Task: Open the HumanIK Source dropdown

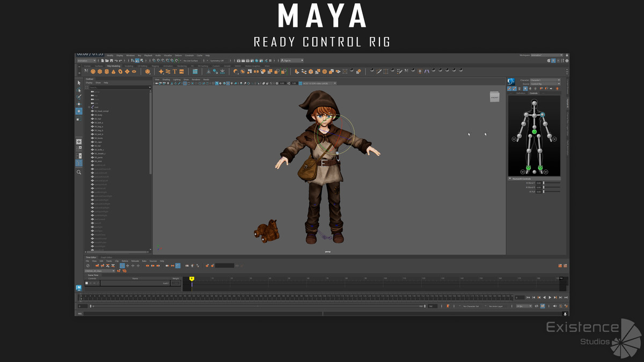Action: click(545, 84)
